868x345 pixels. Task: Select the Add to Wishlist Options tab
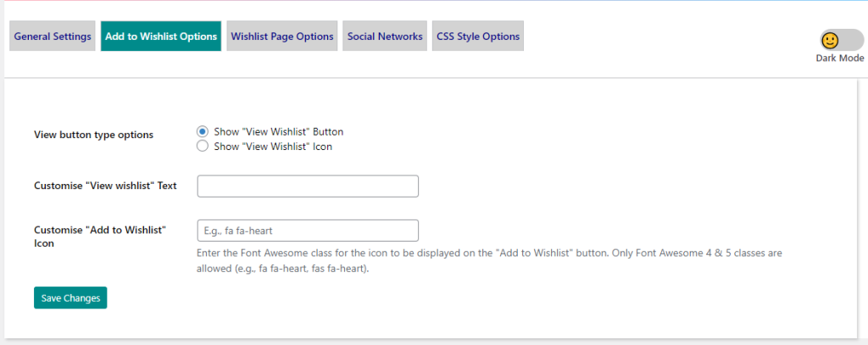pos(161,36)
